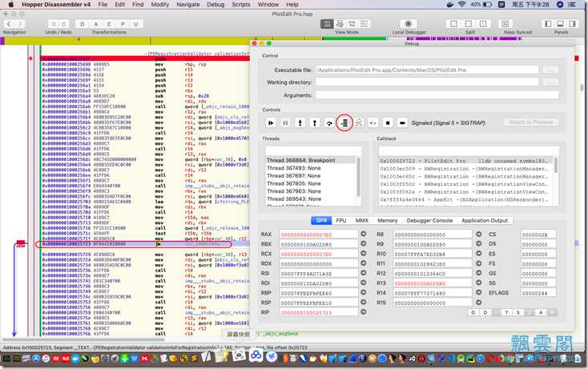The image size is (588, 369).
Task: Click the Attach to Process button
Action: [531, 122]
